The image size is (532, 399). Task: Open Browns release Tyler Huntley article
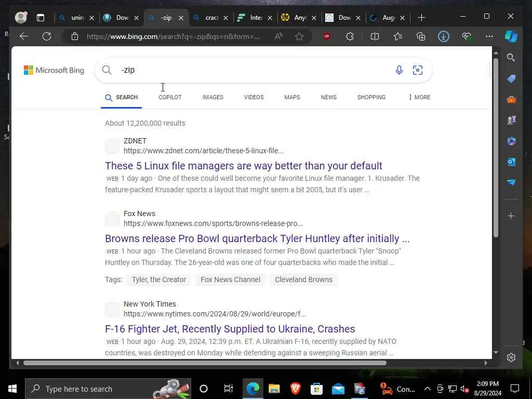pos(257,238)
